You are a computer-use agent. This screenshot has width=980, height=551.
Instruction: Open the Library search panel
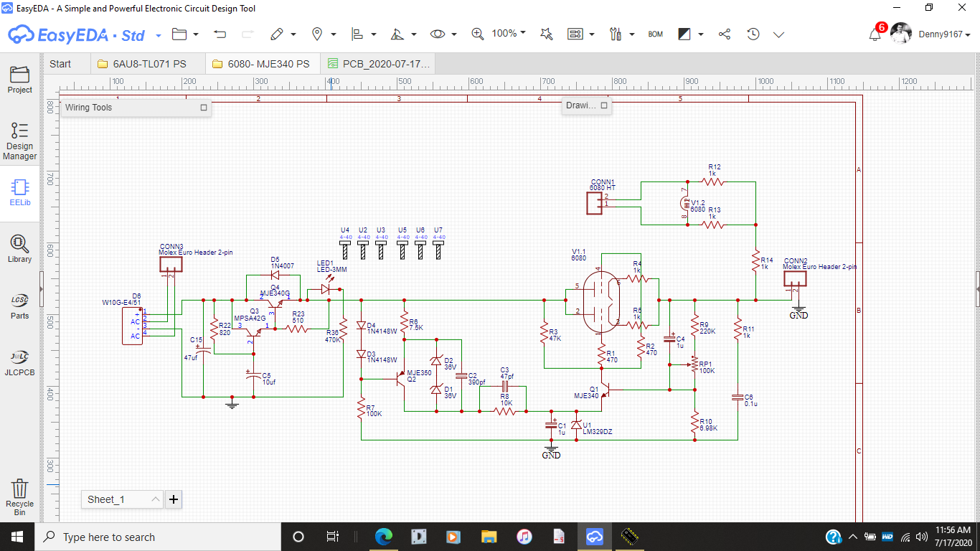(19, 248)
